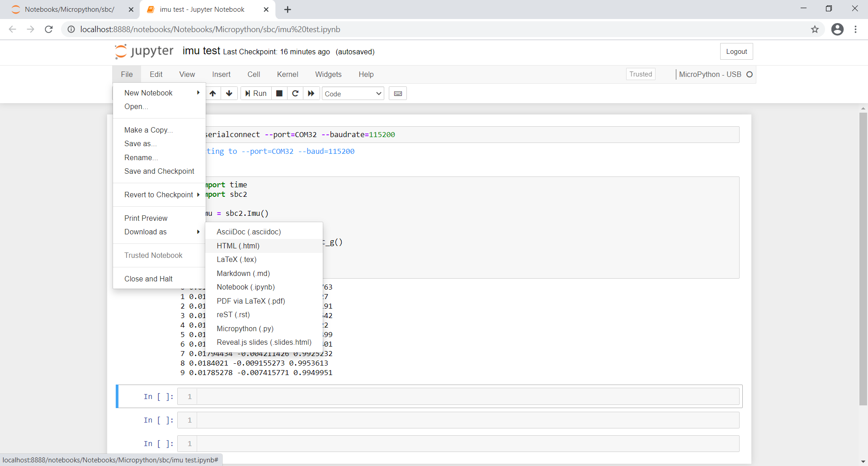Open the Widgets menu
Viewport: 868px width, 466px height.
[328, 74]
